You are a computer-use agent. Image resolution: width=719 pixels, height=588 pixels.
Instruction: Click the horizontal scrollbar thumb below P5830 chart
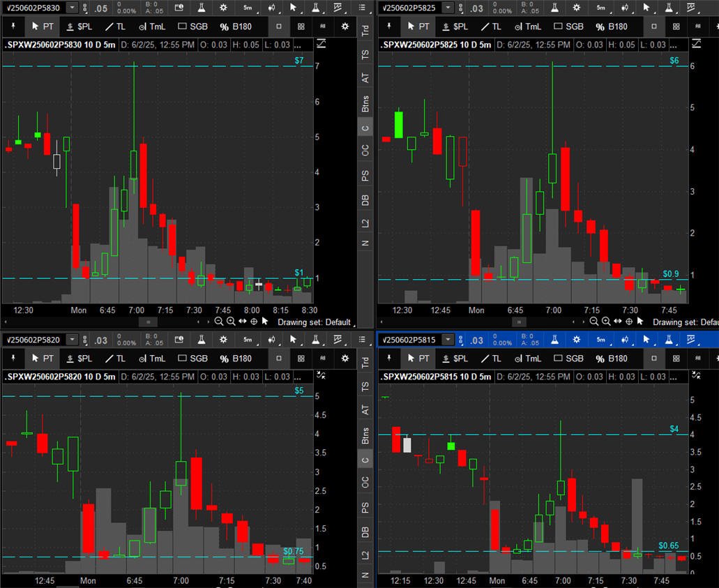148,322
